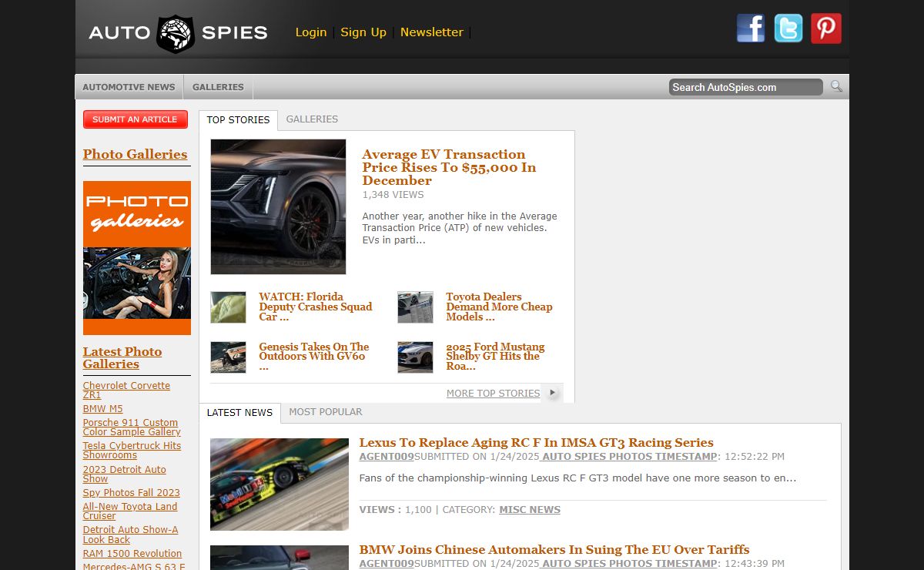This screenshot has width=924, height=570.
Task: Open WATCH: Florida Deputy Crashes Squad Car story
Action: pyautogui.click(x=316, y=307)
